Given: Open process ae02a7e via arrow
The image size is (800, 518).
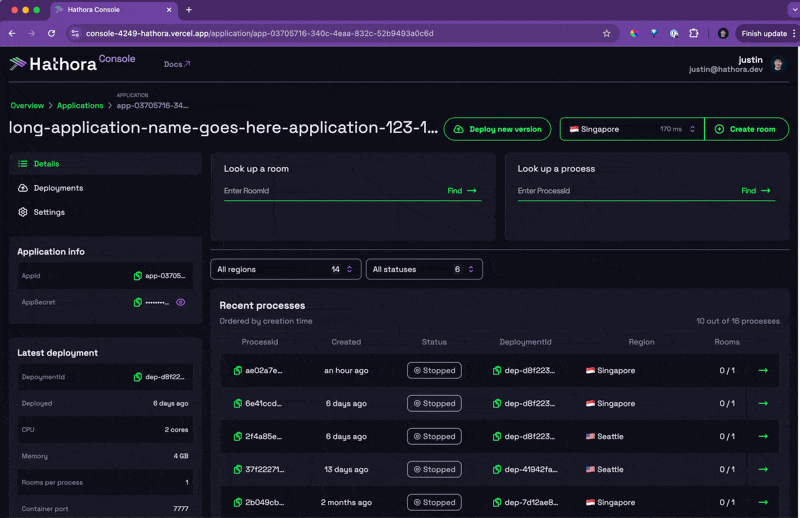Looking at the screenshot, I should (763, 371).
